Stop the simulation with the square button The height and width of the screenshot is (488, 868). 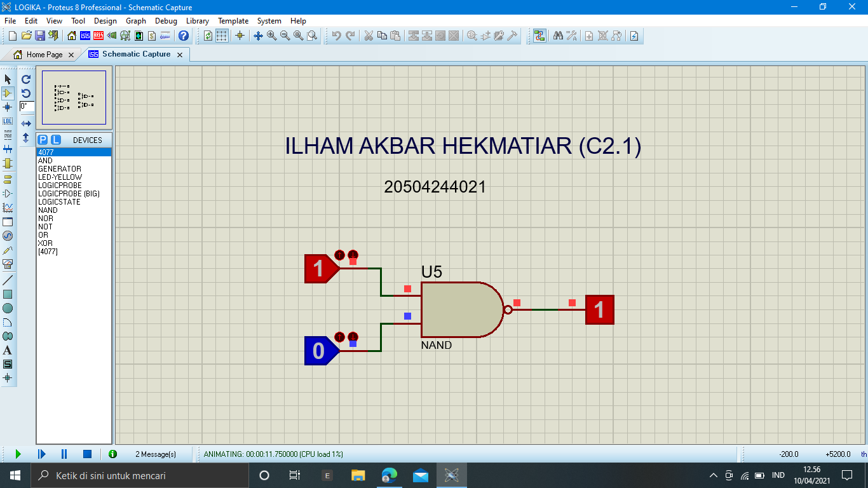pyautogui.click(x=88, y=454)
